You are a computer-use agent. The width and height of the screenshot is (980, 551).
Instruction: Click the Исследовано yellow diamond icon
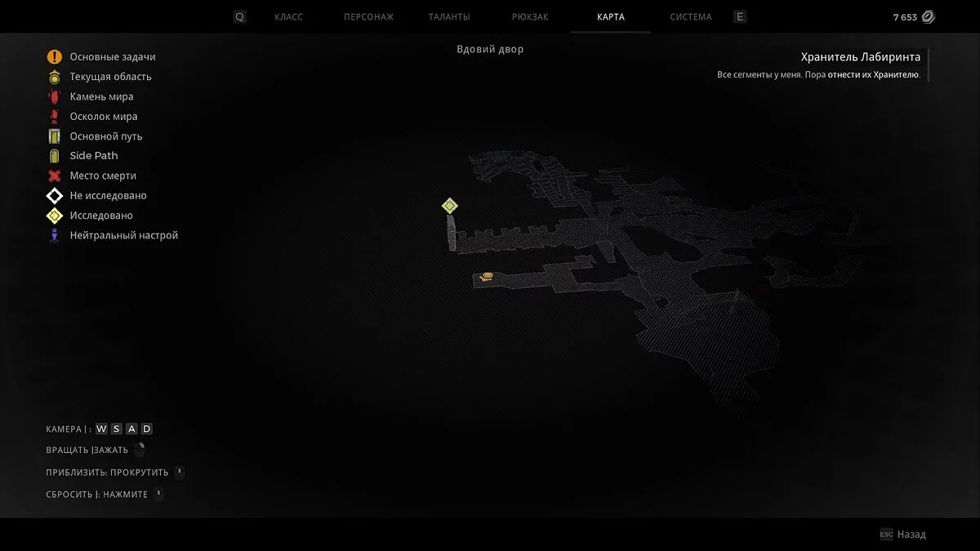(x=55, y=216)
